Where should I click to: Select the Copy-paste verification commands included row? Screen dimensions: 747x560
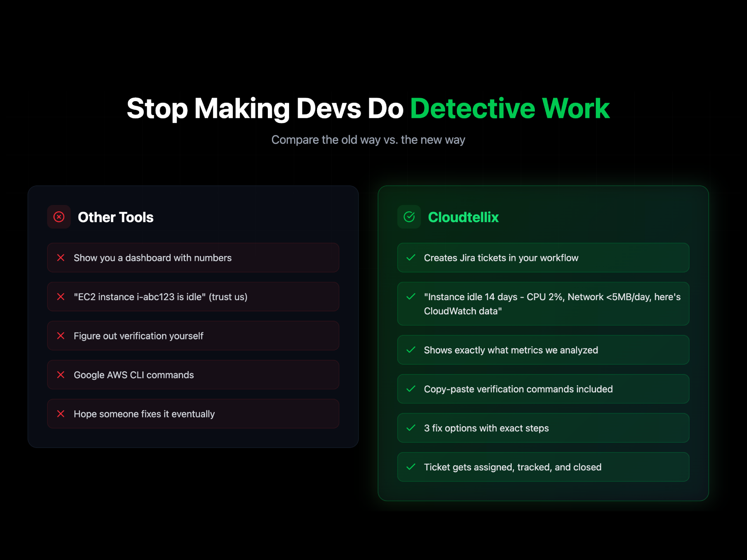click(543, 389)
